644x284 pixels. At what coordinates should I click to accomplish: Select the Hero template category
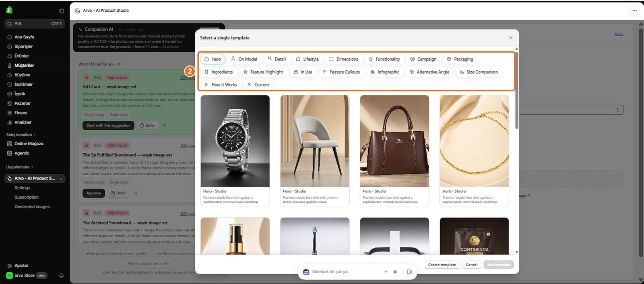[213, 59]
